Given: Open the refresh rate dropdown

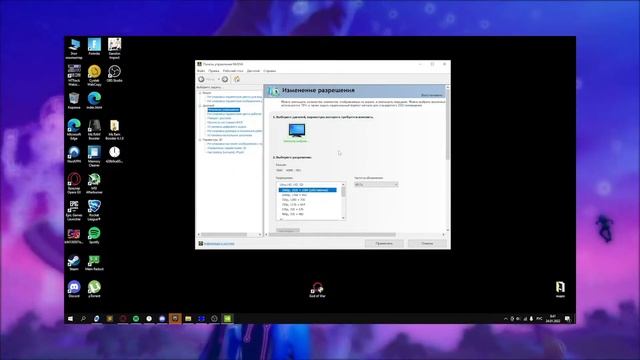Looking at the screenshot, I should click(x=376, y=185).
